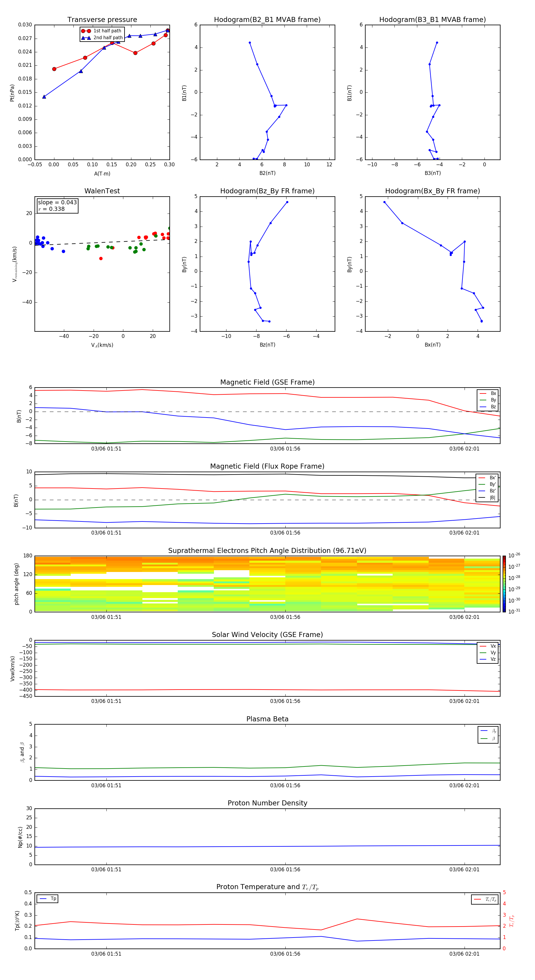Click the 'Solar Wind Velocity (GSE Frame)' title
This screenshot has width=535, height=980.
pyautogui.click(x=267, y=635)
